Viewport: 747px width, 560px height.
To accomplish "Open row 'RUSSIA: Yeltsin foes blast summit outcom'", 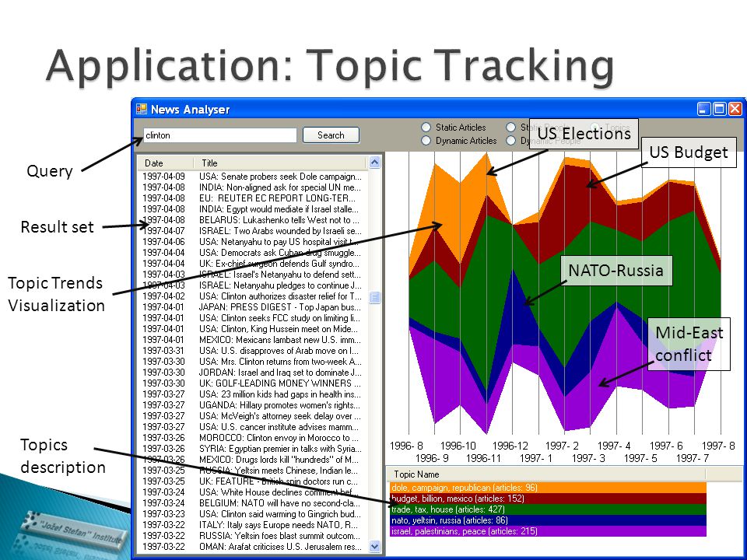I will coord(252,536).
